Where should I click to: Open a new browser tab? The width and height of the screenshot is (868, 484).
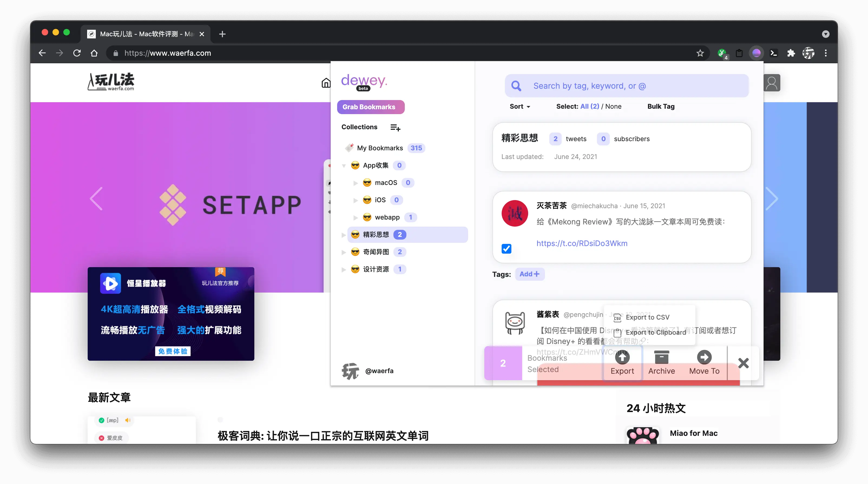tap(222, 34)
